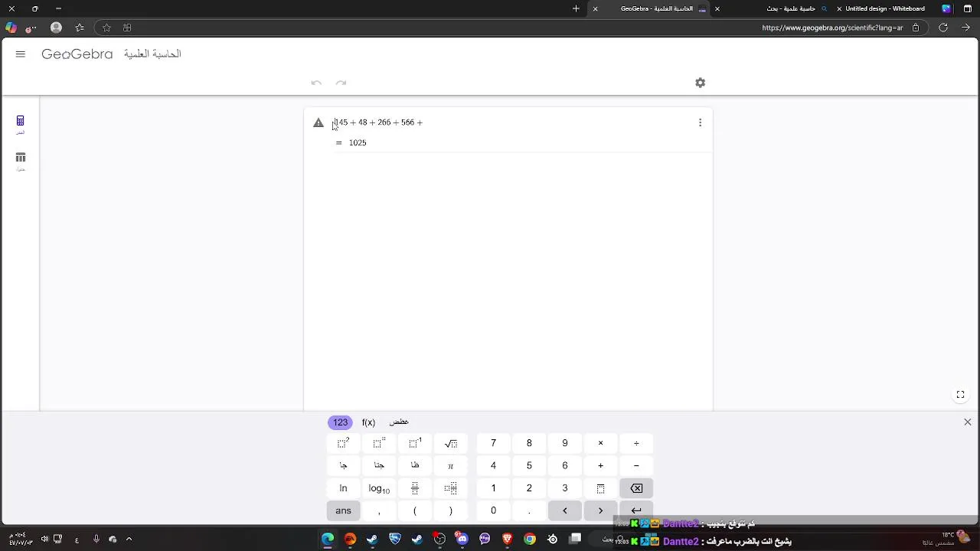
Task: Toggle fullscreen mode icon
Action: (x=960, y=395)
